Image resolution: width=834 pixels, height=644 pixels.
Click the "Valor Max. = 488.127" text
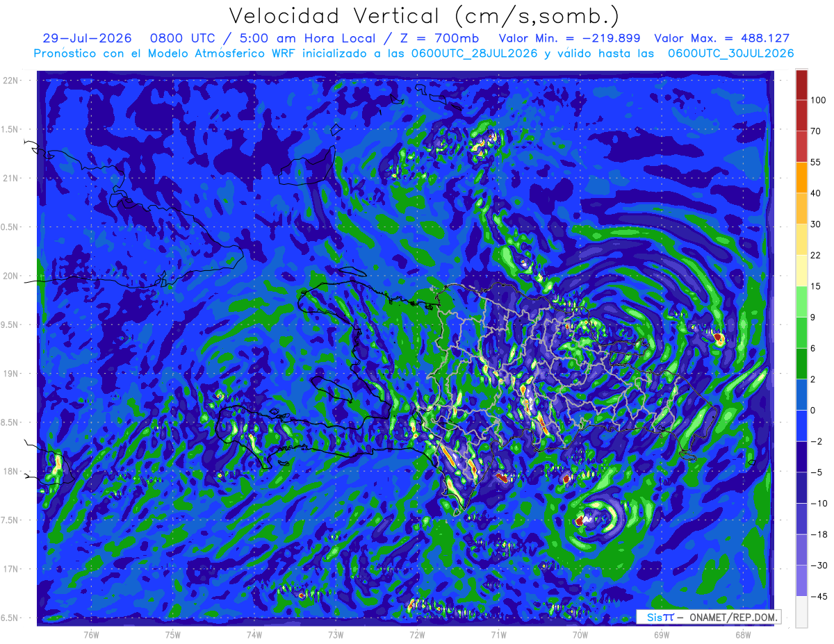[722, 38]
